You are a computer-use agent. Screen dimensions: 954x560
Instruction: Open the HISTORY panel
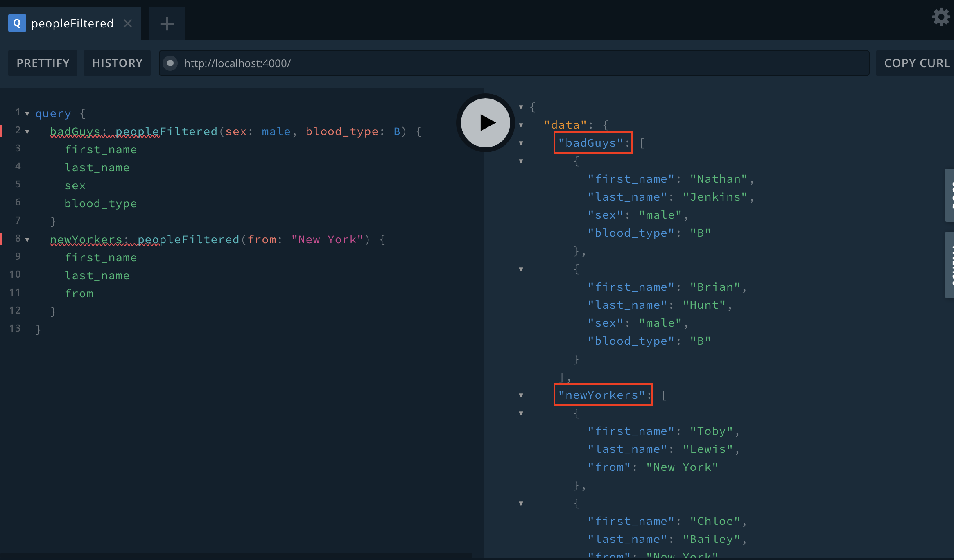point(117,63)
